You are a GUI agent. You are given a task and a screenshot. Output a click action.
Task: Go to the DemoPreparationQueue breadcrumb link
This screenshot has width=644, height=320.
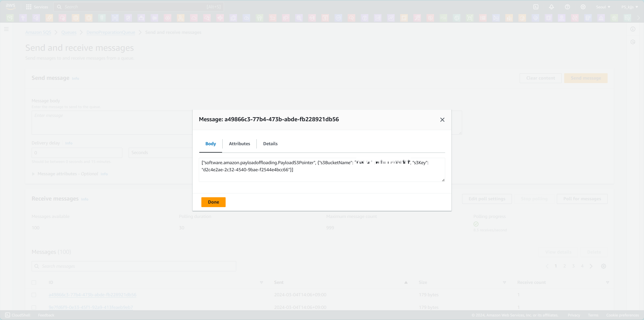pos(111,32)
